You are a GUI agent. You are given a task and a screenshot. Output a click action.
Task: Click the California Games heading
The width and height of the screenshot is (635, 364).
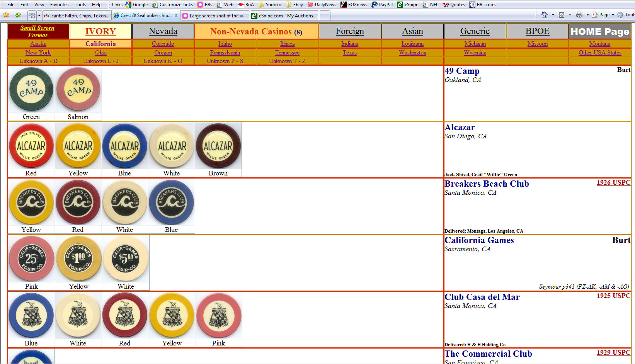[479, 240]
